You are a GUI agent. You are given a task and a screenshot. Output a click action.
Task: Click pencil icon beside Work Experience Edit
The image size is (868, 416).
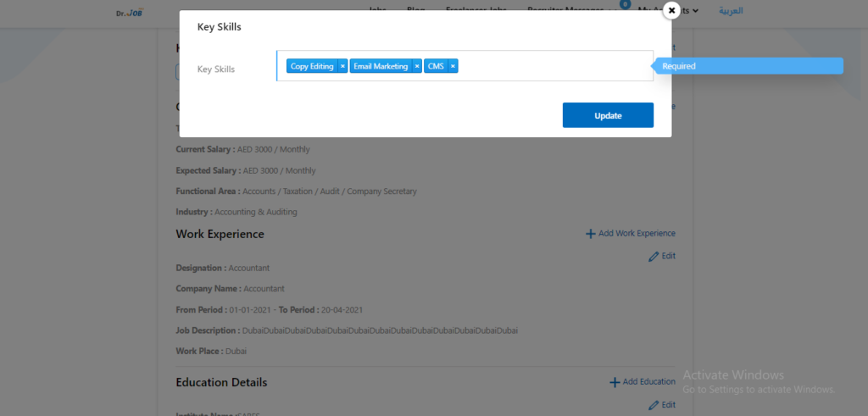pos(654,257)
